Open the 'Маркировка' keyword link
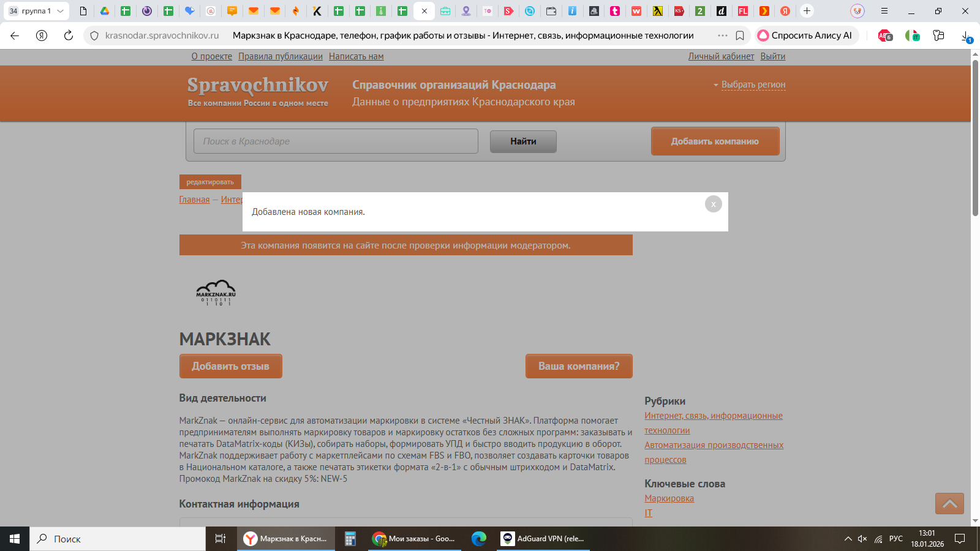Viewport: 980px width, 551px height. coord(669,498)
